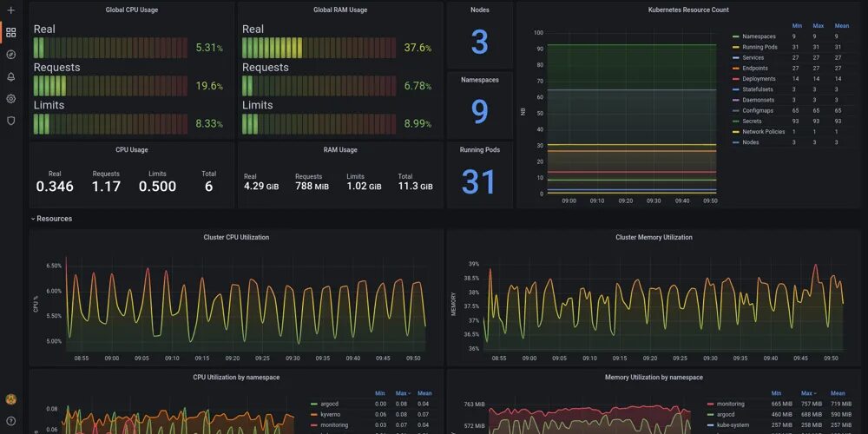Open the RAM Usage panel title menu
This screenshot has width=868, height=434.
pos(340,149)
